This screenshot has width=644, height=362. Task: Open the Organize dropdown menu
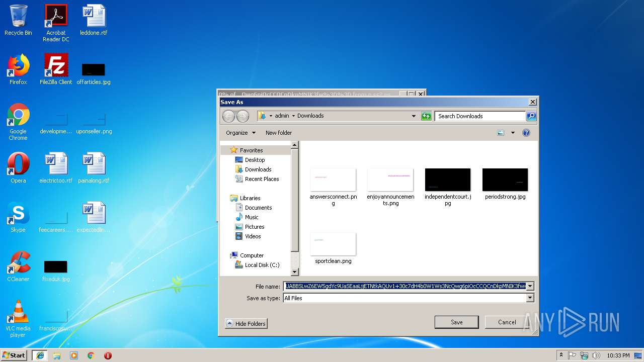[240, 133]
